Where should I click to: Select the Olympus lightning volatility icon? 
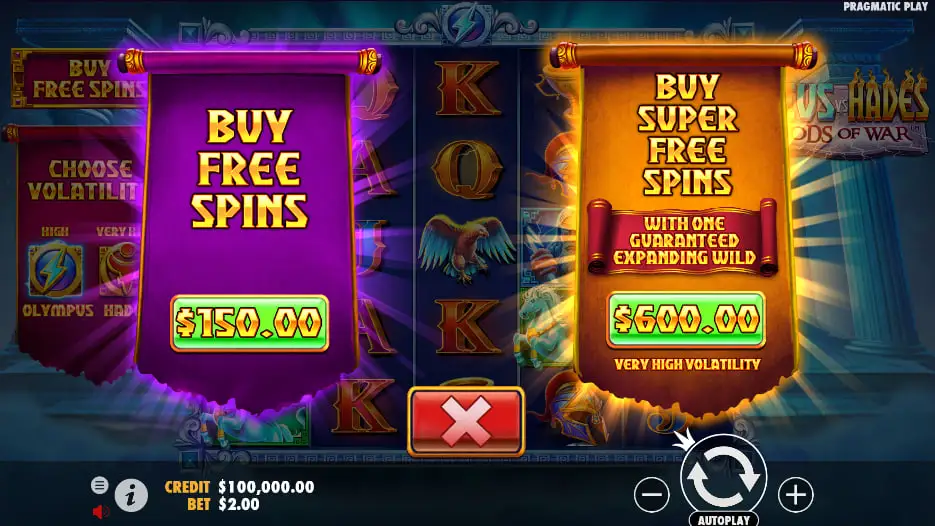(x=55, y=271)
